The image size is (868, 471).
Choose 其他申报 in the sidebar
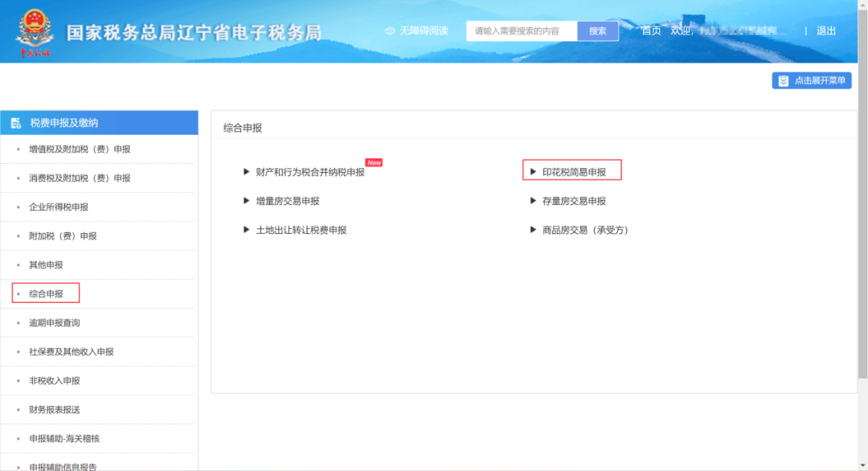pos(46,265)
